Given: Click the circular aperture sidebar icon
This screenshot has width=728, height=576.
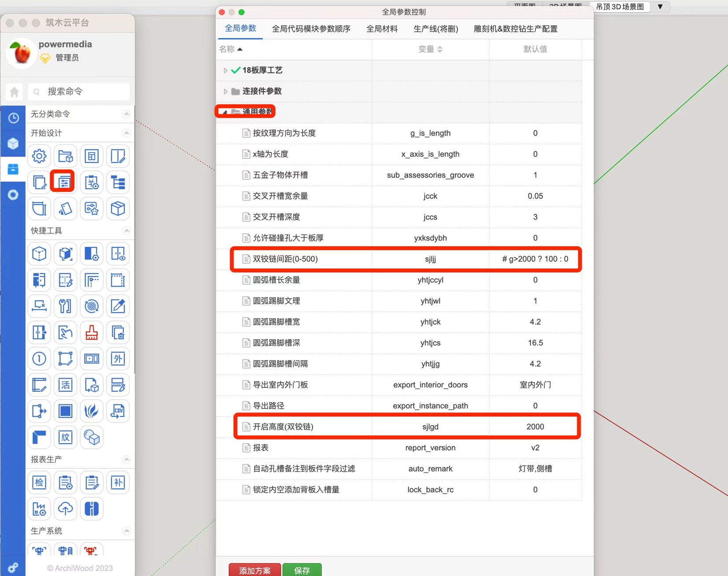Looking at the screenshot, I should click(x=13, y=195).
